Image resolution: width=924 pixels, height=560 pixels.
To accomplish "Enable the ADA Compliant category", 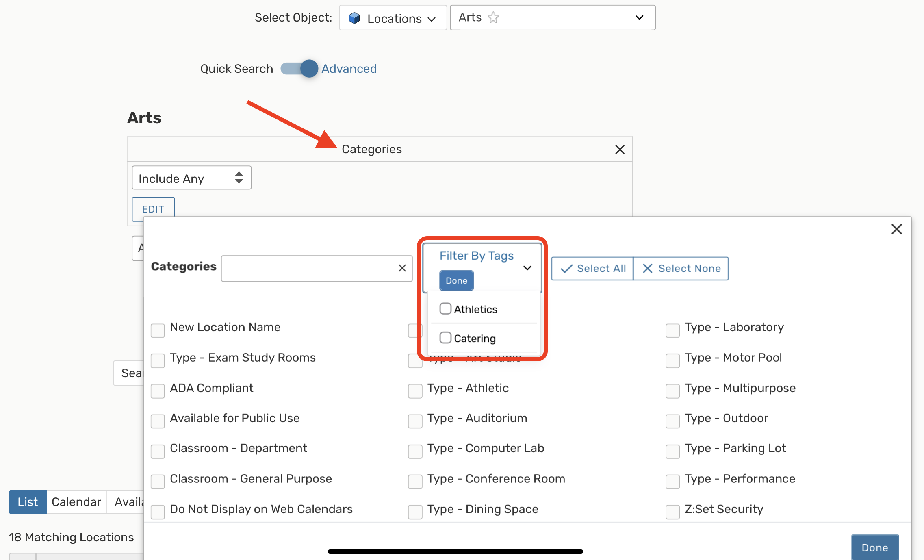I will click(158, 391).
